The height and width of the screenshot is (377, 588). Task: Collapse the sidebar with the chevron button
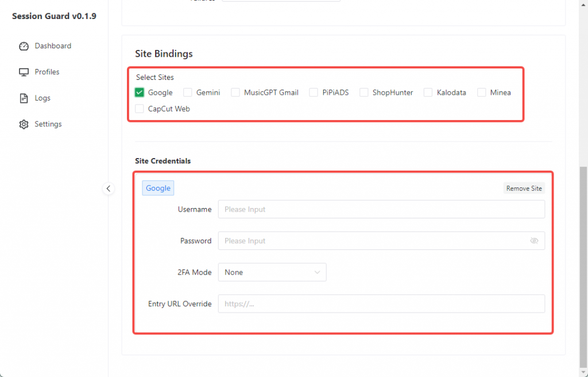[x=109, y=188]
